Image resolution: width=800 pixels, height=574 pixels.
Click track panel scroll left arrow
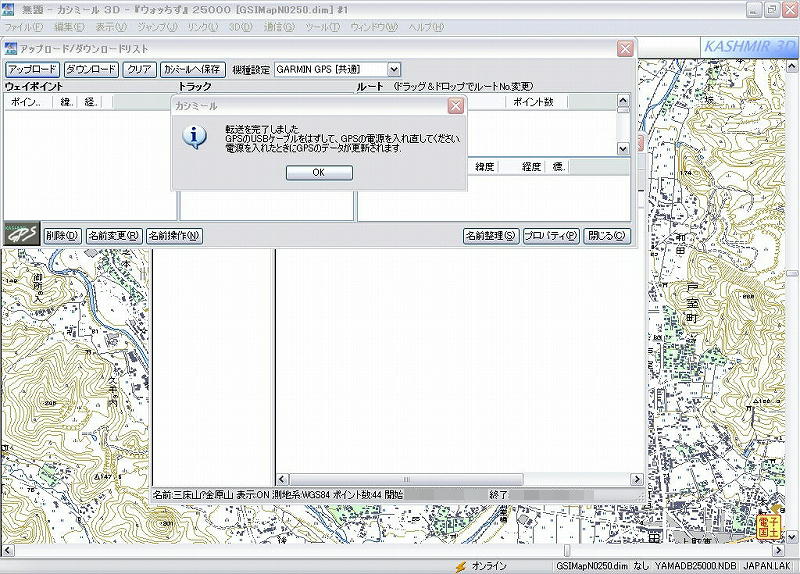point(282,479)
